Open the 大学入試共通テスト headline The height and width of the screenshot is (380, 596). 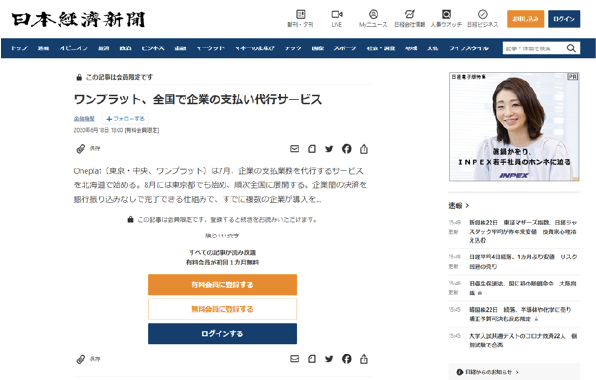[x=523, y=340]
